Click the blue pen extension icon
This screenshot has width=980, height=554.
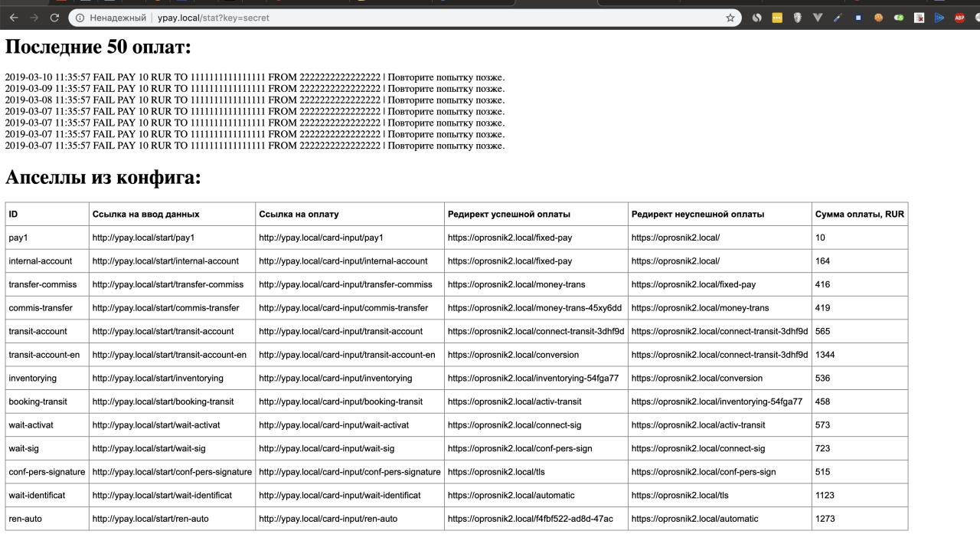point(838,18)
